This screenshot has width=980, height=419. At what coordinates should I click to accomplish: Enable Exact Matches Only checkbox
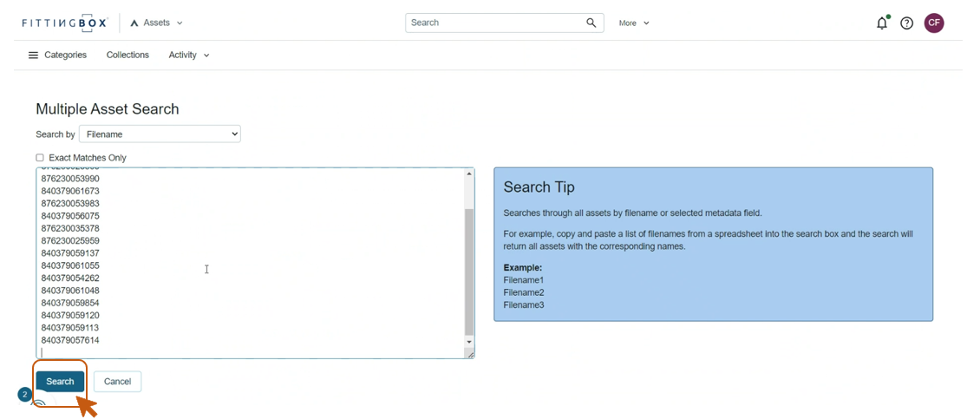40,158
